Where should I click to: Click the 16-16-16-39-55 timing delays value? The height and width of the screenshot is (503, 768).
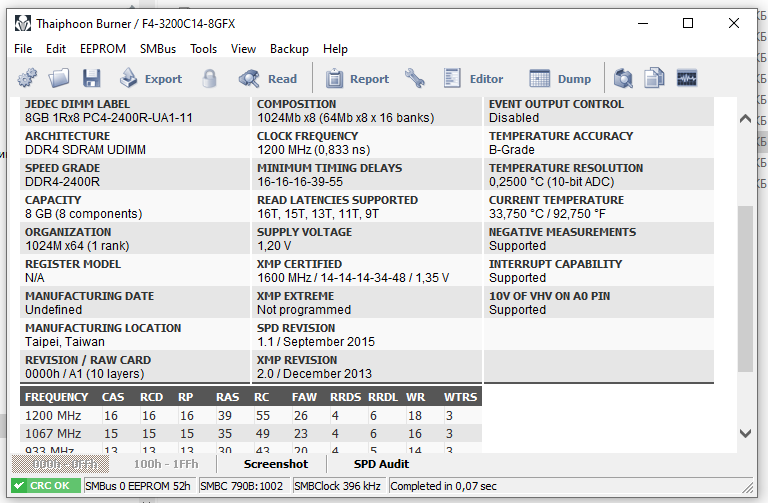[x=300, y=182]
